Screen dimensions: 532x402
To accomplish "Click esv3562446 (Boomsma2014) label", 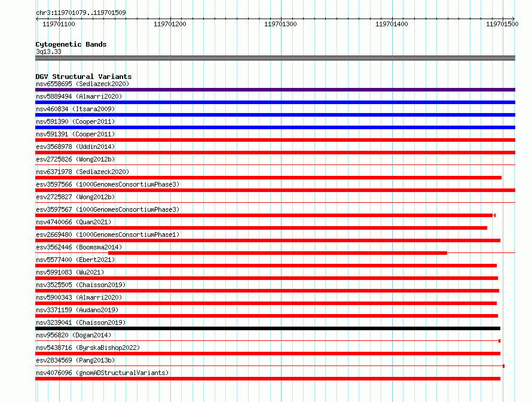I will [x=79, y=247].
